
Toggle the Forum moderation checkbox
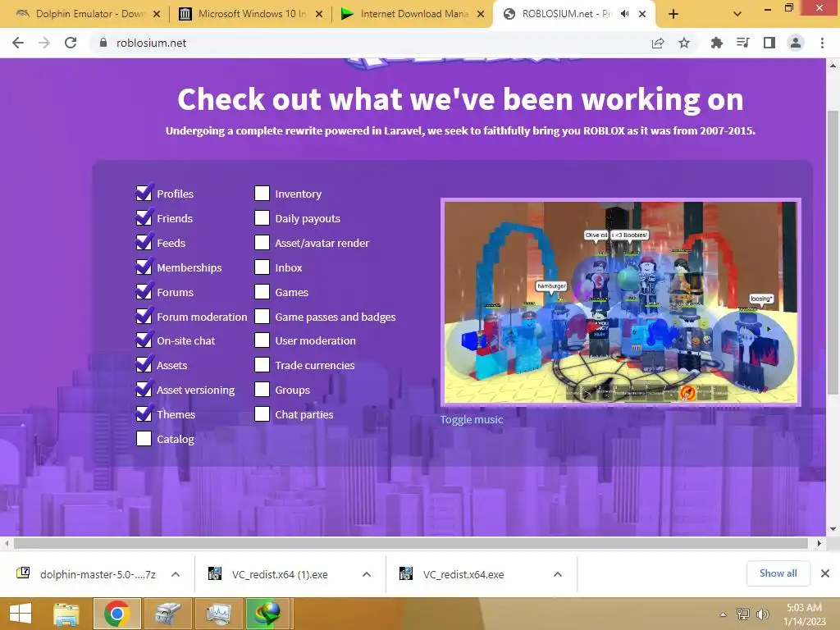tap(144, 316)
